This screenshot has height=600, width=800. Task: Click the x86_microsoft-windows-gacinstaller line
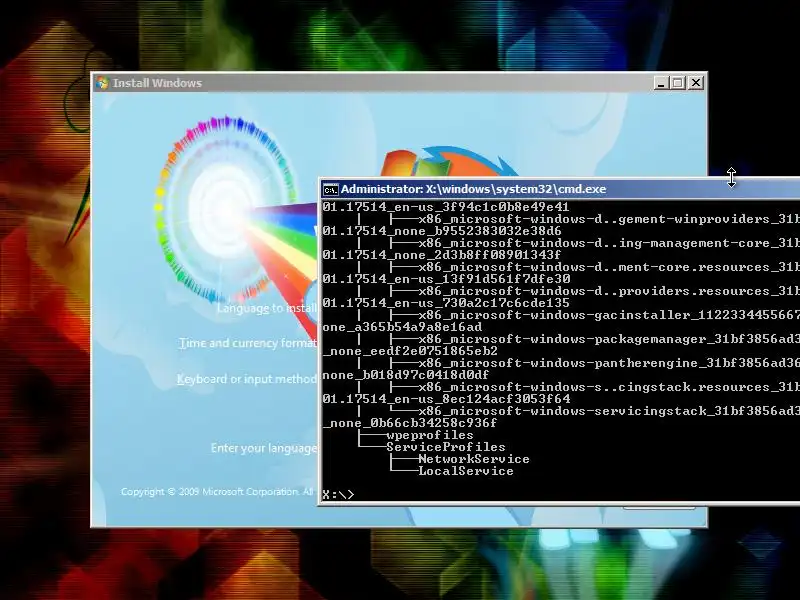(x=609, y=315)
